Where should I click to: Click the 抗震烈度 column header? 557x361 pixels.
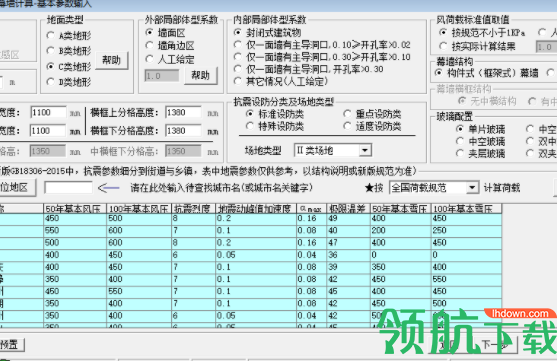click(194, 209)
